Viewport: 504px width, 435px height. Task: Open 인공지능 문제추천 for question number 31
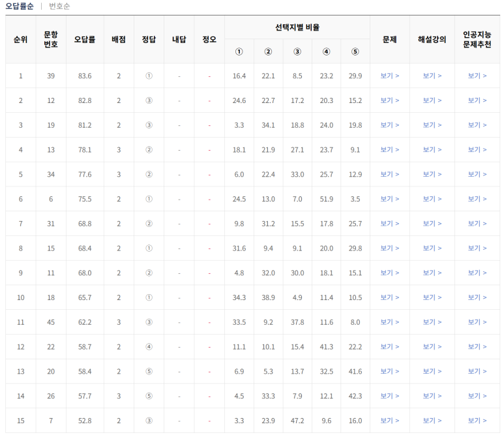click(x=477, y=224)
